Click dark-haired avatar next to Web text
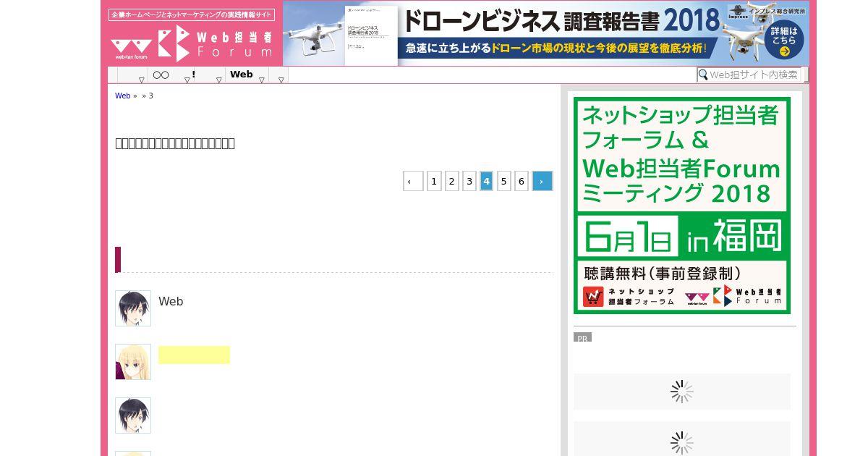Viewport: 868px width, 456px height. click(x=133, y=308)
